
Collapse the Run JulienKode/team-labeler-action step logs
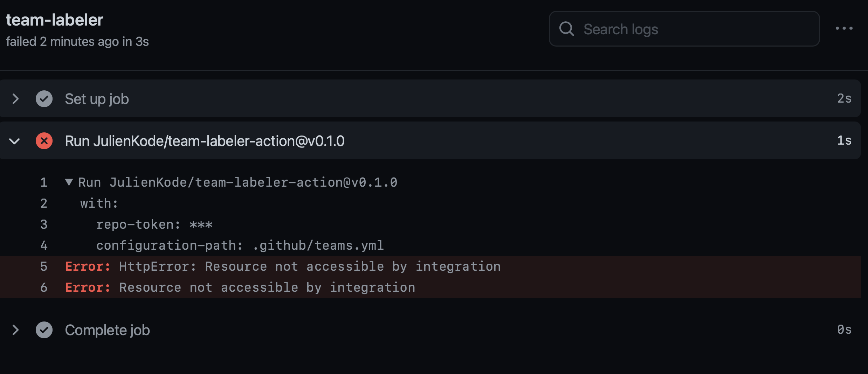click(x=15, y=141)
